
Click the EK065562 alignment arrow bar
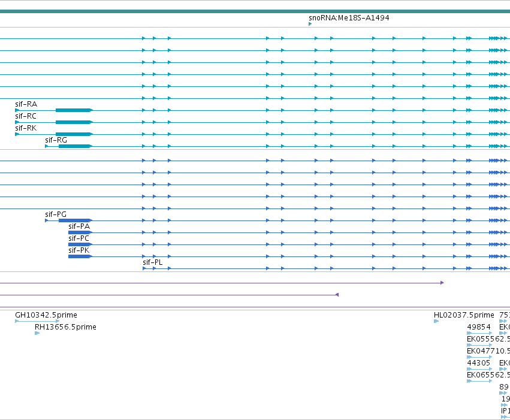[x=479, y=381]
